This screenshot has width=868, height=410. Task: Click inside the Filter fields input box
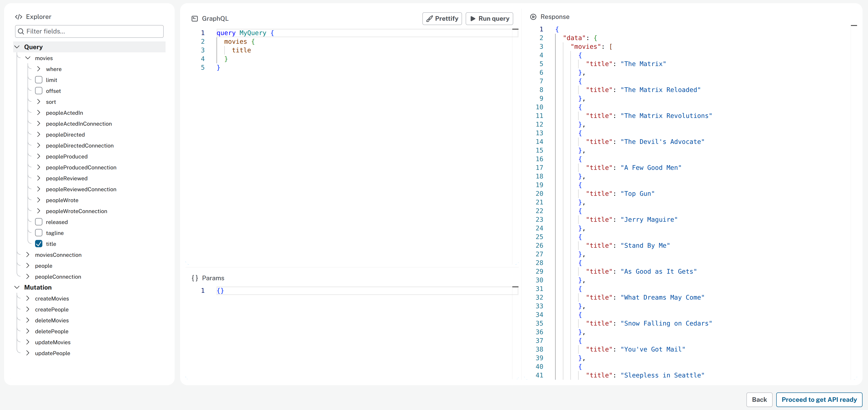point(84,31)
